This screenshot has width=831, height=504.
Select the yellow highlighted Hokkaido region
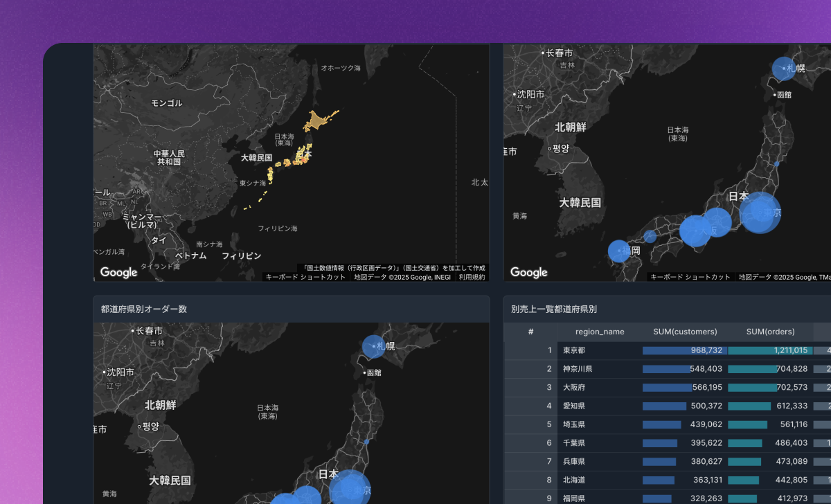317,119
